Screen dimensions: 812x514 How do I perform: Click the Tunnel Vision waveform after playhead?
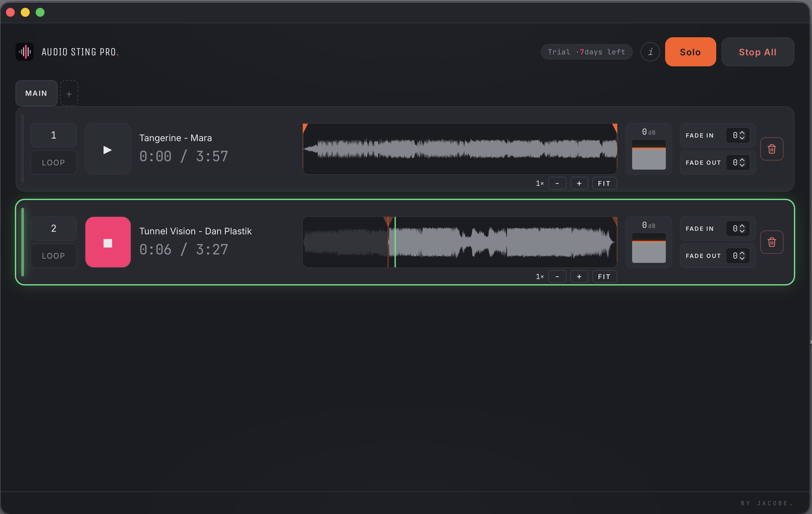tap(506, 242)
